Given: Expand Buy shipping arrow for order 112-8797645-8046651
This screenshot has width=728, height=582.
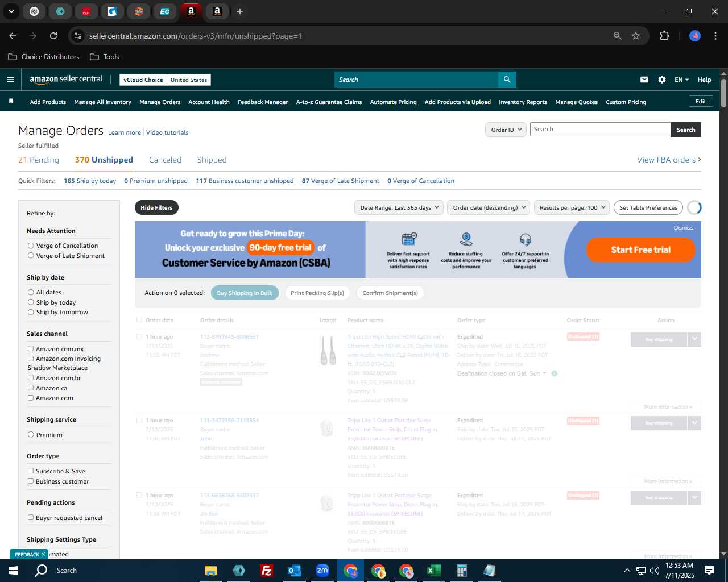Looking at the screenshot, I should (x=694, y=339).
